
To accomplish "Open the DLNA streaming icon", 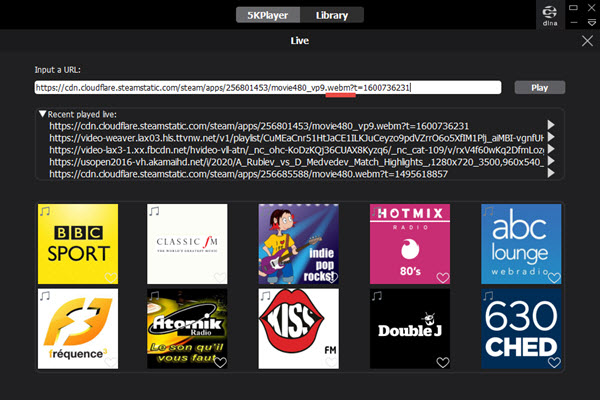I will (x=550, y=15).
